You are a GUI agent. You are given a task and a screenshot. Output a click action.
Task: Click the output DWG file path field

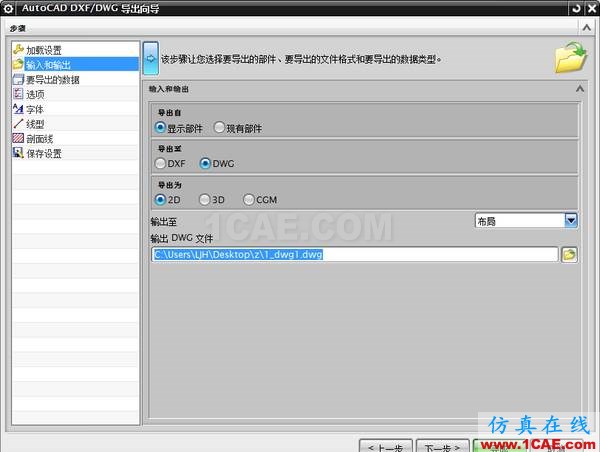tap(355, 255)
